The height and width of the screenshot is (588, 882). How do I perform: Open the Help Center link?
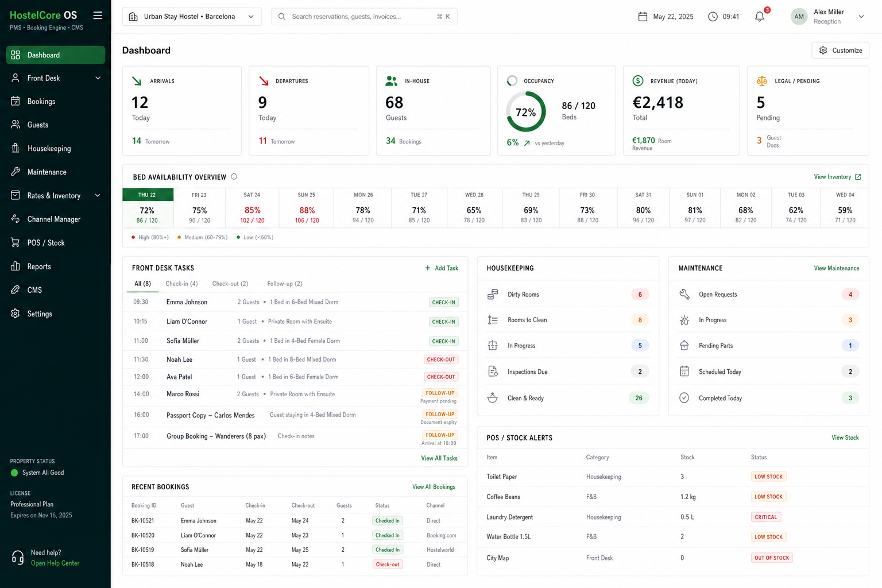click(55, 563)
